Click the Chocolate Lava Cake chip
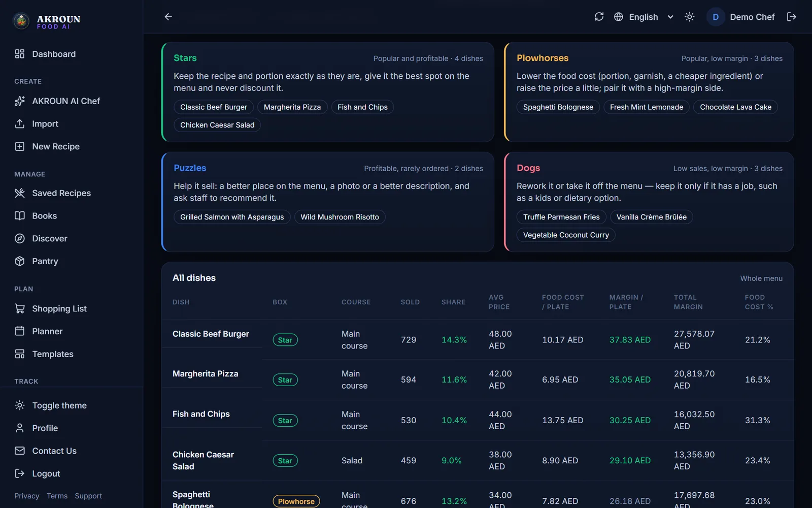 [735, 107]
